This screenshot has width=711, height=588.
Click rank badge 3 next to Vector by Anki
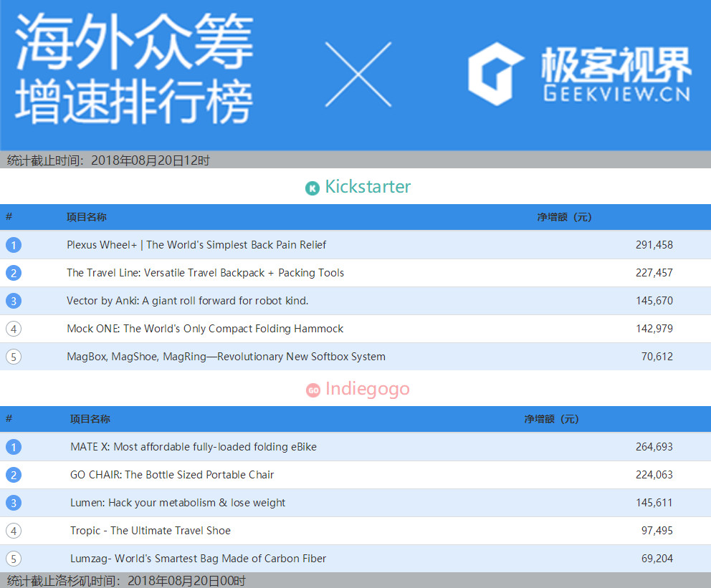click(x=14, y=301)
